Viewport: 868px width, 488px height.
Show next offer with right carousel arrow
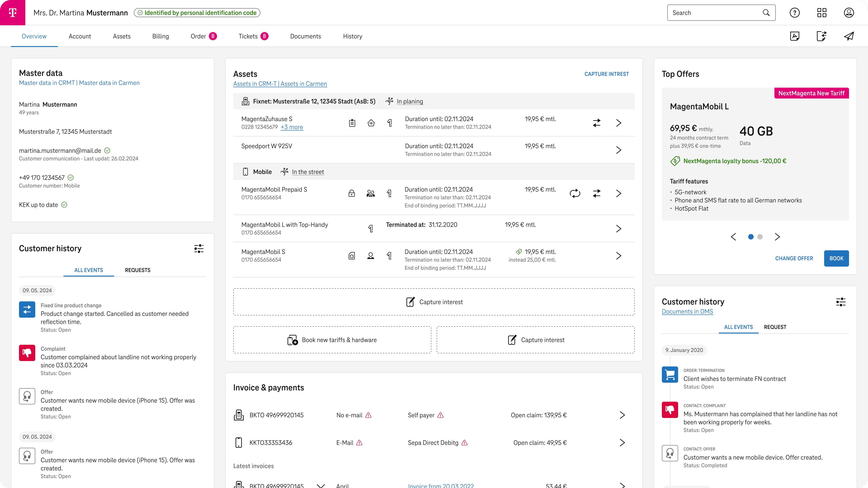coord(777,237)
